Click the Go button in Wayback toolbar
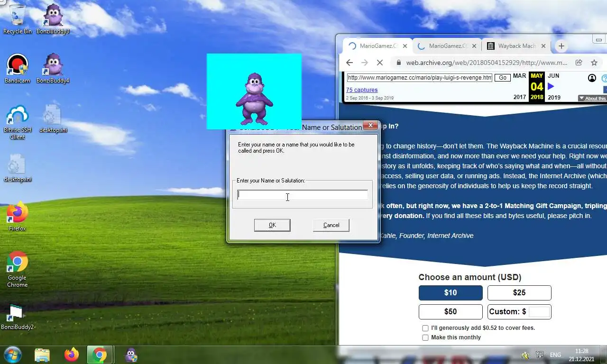Viewport: 607px width, 364px height. (502, 78)
